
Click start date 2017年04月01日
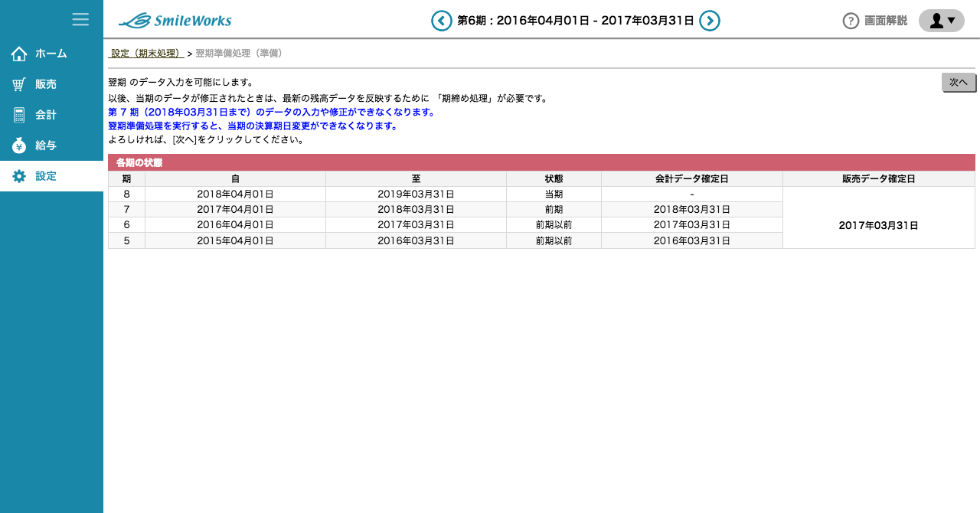click(235, 210)
